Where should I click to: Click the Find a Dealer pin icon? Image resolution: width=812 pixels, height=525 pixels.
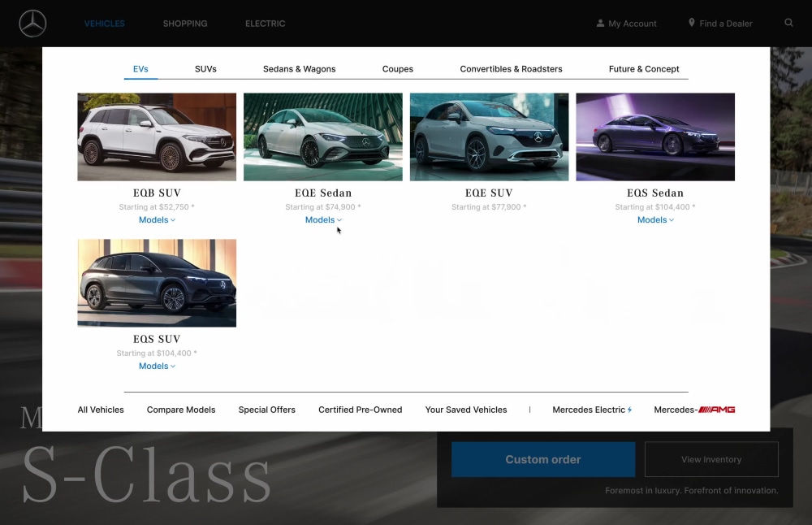click(691, 23)
